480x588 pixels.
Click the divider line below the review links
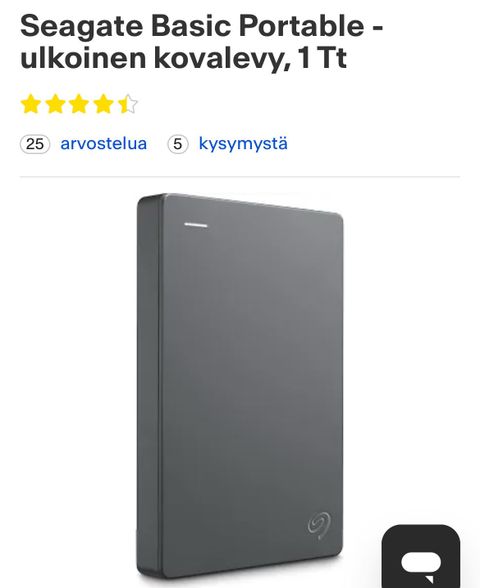point(240,176)
